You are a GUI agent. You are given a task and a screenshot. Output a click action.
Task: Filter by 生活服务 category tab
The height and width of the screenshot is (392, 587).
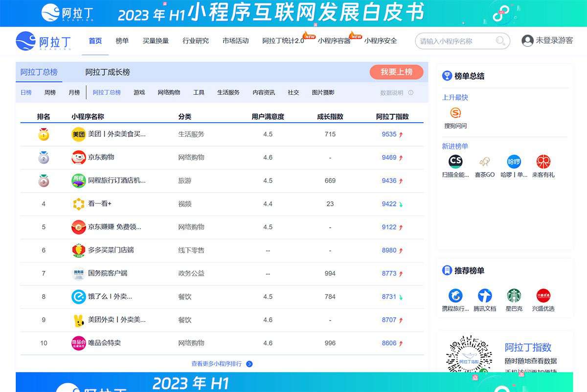click(x=228, y=93)
